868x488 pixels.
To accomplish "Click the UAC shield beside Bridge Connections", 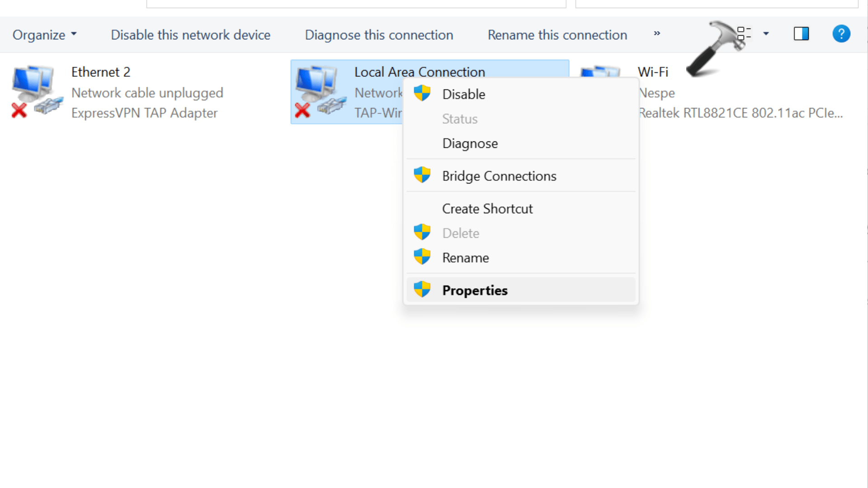I will pos(422,175).
